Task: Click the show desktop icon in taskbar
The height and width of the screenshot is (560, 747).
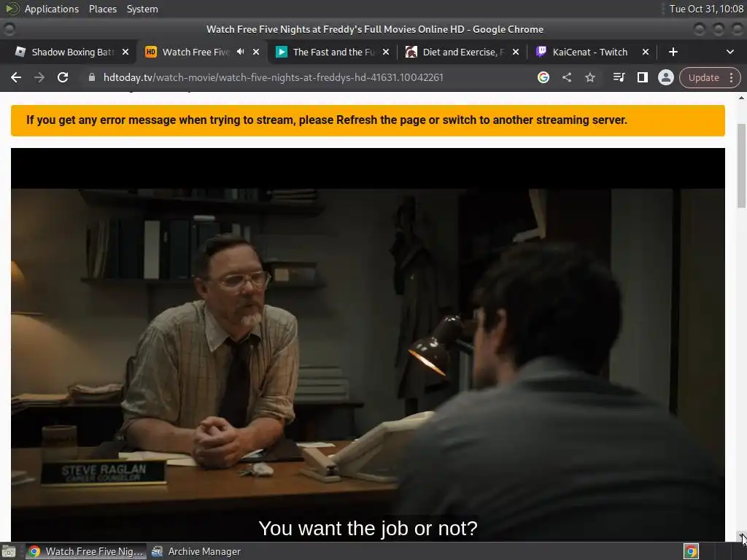Action: (9, 551)
